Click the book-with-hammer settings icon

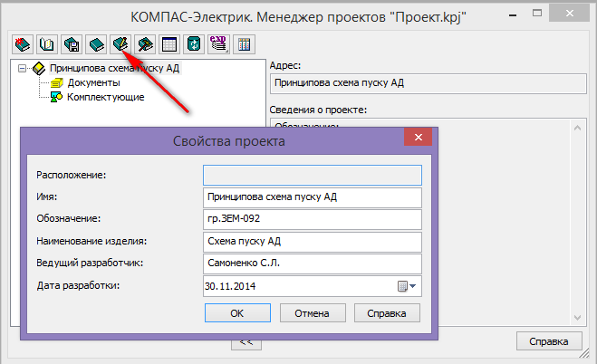[x=145, y=44]
